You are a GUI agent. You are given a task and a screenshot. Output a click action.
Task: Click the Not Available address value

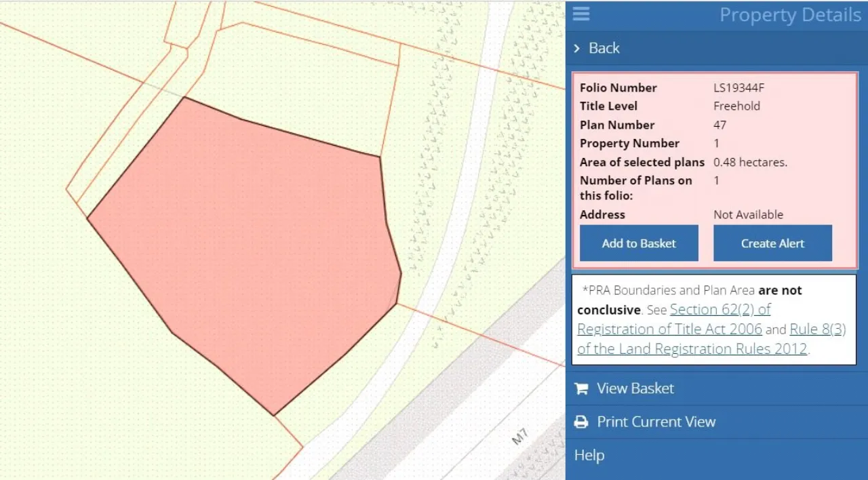pos(748,214)
